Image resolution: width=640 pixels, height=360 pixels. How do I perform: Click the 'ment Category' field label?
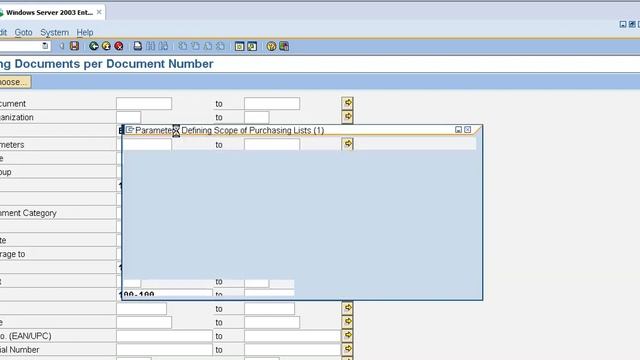(28, 213)
